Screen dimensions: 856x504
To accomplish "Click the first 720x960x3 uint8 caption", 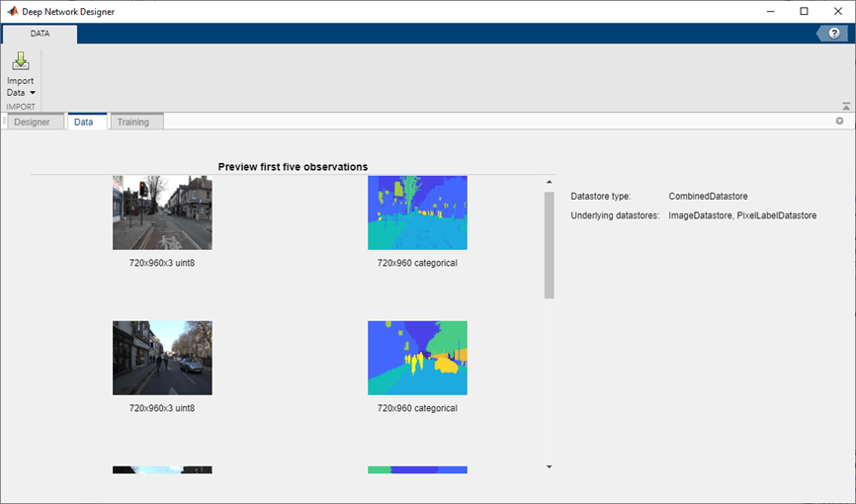I will pos(161,263).
